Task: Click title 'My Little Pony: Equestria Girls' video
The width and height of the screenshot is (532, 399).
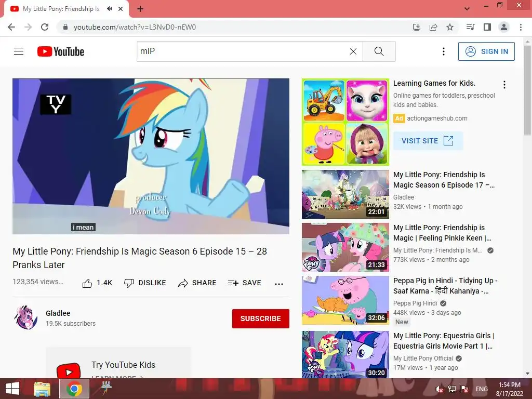Action: coord(444,341)
